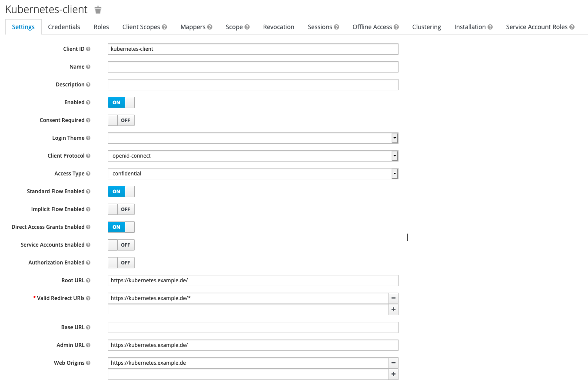The image size is (588, 386).
Task: Go to the Client Scopes tab
Action: click(x=145, y=27)
